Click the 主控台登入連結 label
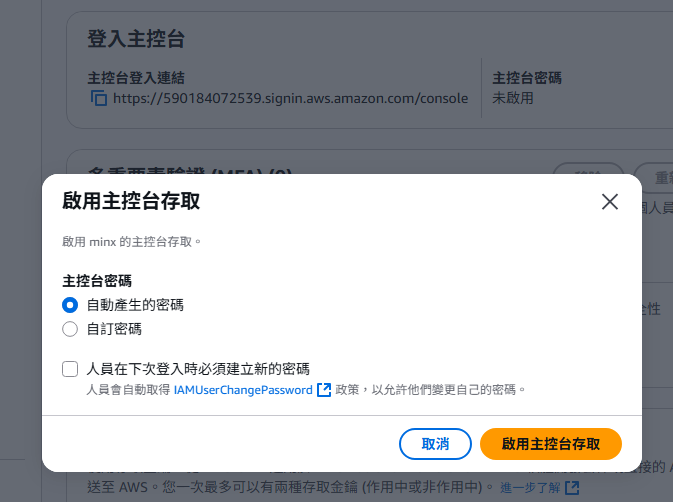The height and width of the screenshot is (502, 673). [136, 78]
